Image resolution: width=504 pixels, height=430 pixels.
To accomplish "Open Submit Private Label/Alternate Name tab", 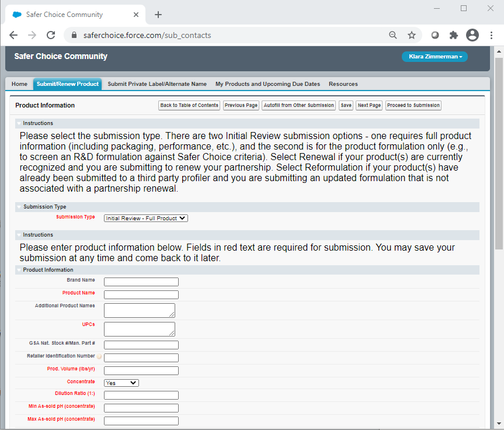I will [x=157, y=84].
